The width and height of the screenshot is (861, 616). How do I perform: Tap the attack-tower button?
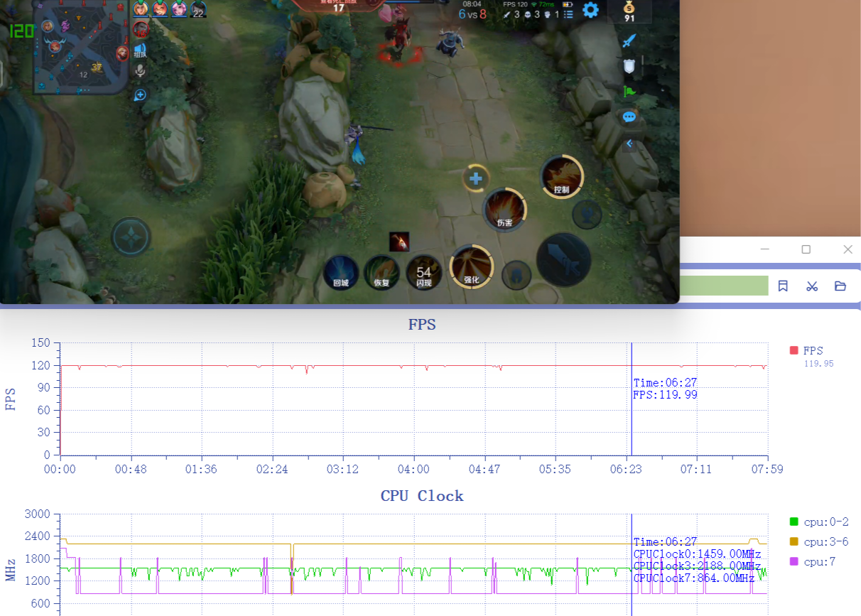pyautogui.click(x=587, y=214)
